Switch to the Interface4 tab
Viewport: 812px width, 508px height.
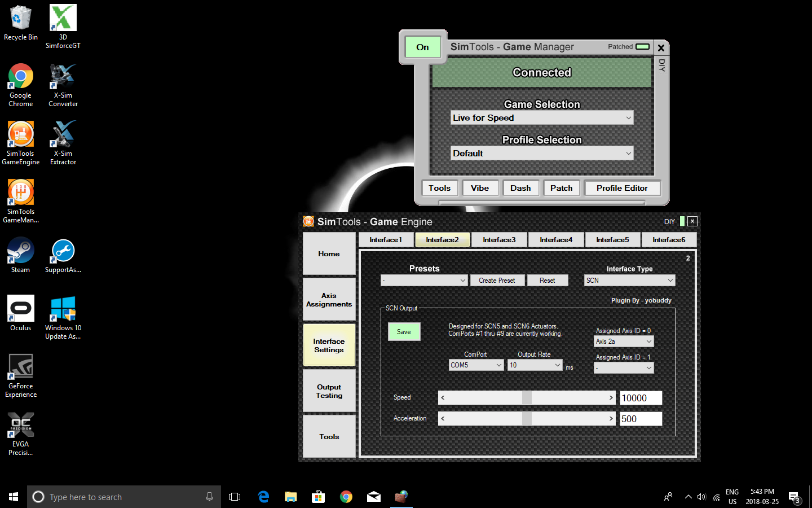click(x=556, y=240)
